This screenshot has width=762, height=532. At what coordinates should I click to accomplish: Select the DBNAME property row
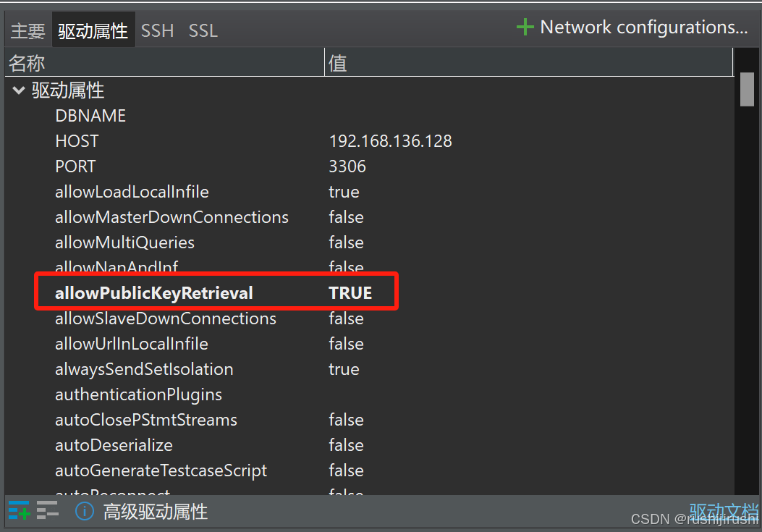point(90,115)
